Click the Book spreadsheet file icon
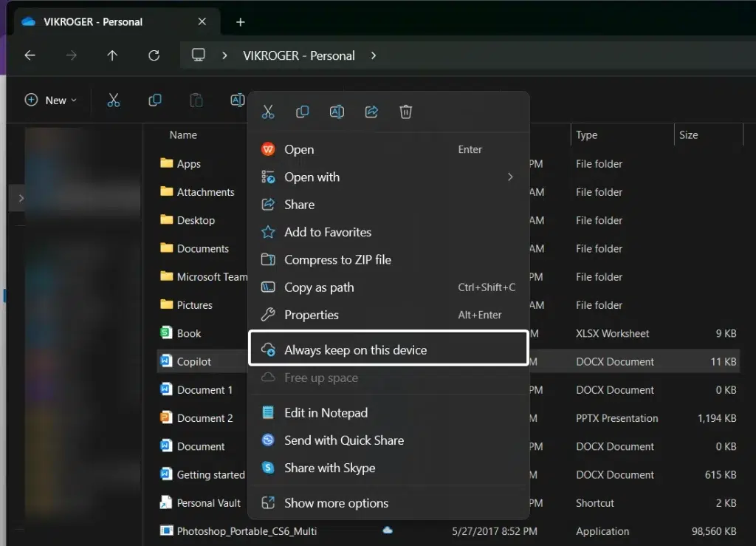This screenshot has width=756, height=546. pos(166,332)
